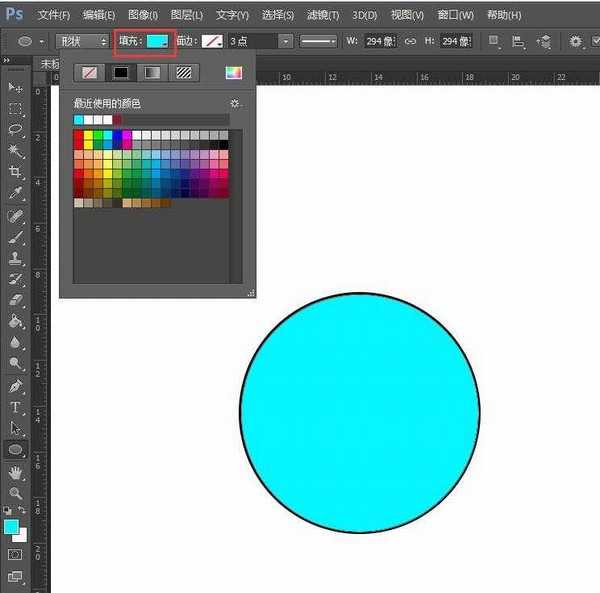Image resolution: width=600 pixels, height=593 pixels.
Task: Select the Crop tool
Action: [16, 172]
